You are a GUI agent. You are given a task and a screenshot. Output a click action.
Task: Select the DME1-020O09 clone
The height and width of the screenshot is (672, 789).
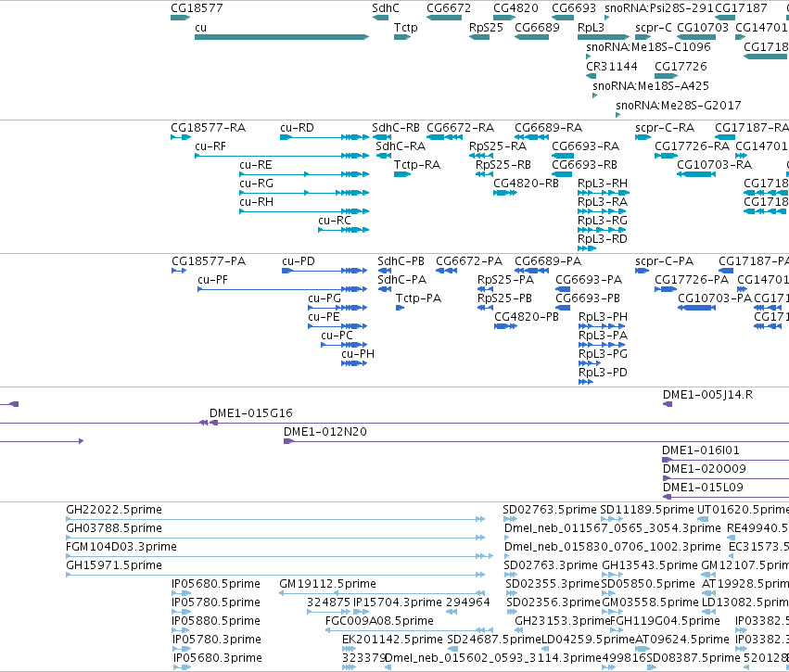pyautogui.click(x=726, y=478)
